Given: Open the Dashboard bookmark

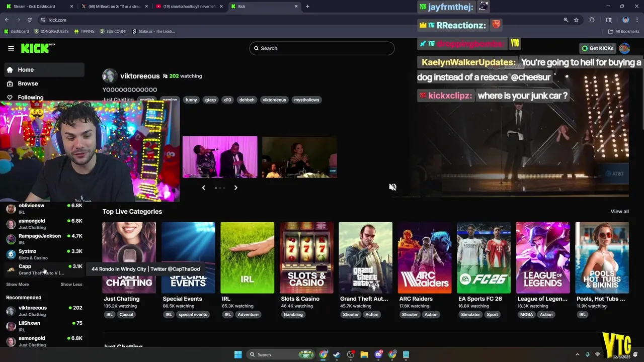Looking at the screenshot, I should pyautogui.click(x=16, y=31).
